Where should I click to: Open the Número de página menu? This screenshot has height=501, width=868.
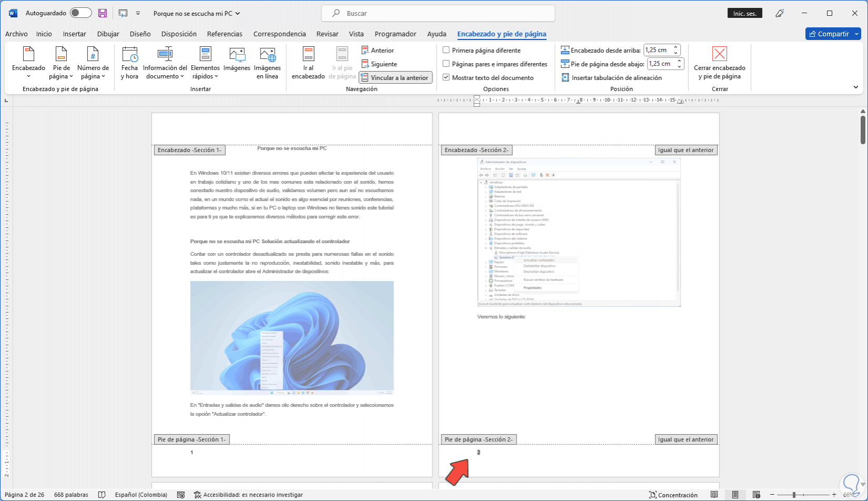(93, 63)
